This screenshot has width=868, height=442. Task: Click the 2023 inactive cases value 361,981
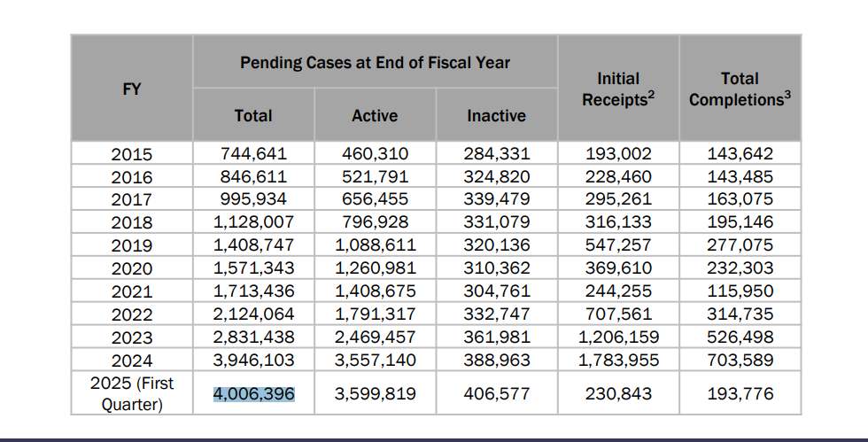click(496, 337)
